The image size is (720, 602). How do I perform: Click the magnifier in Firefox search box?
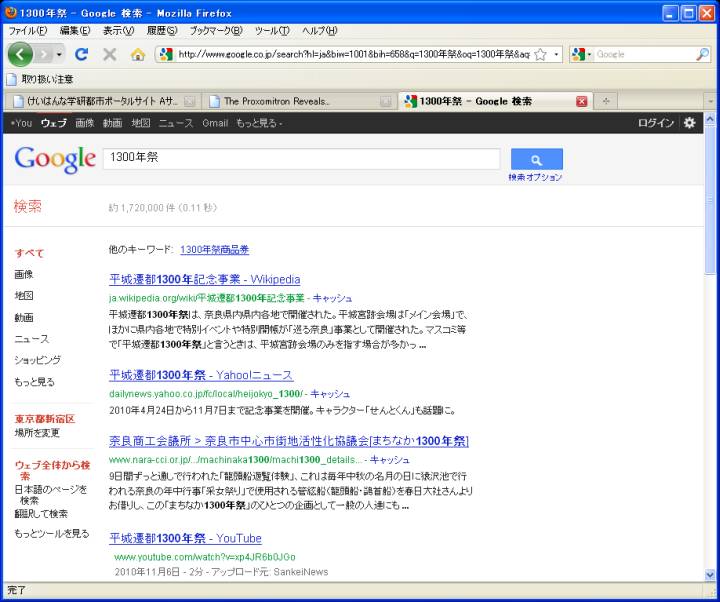(x=703, y=54)
